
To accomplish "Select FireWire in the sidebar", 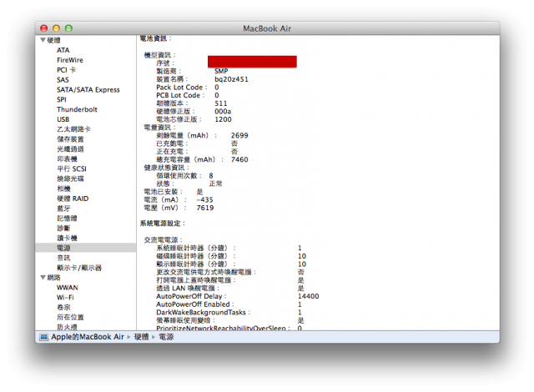I will (70, 60).
